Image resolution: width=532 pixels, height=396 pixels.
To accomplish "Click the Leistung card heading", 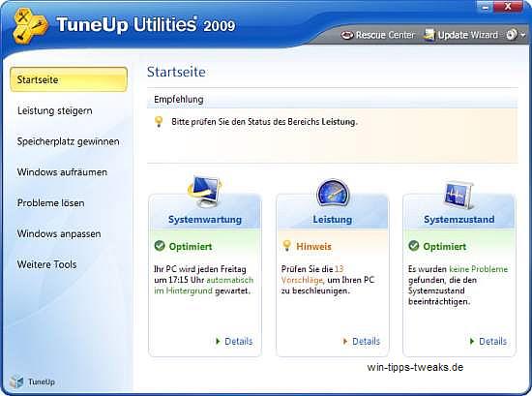I will click(x=332, y=220).
